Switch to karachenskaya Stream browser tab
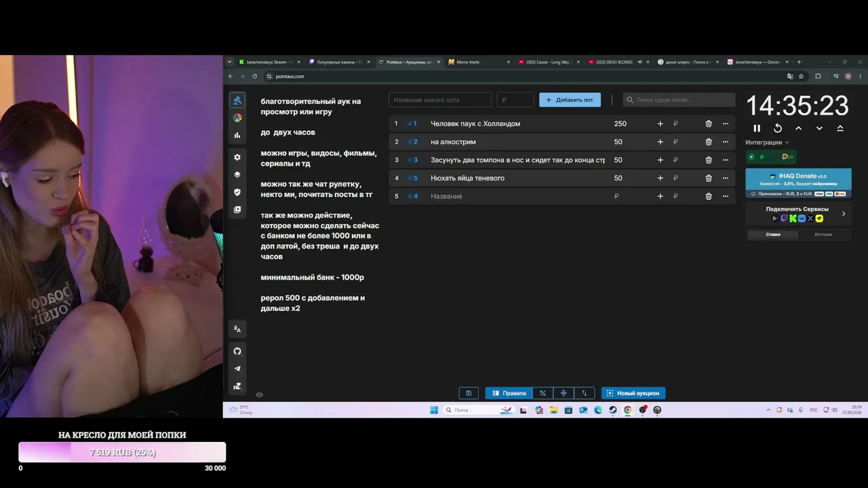The height and width of the screenshot is (488, 868). pos(268,62)
